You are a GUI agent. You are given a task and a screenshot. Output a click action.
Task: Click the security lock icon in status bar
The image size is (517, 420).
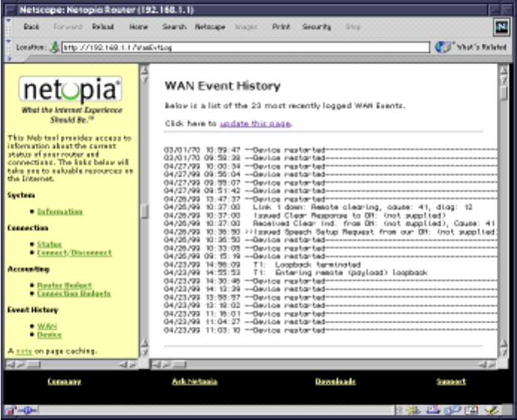pyautogui.click(x=10, y=410)
